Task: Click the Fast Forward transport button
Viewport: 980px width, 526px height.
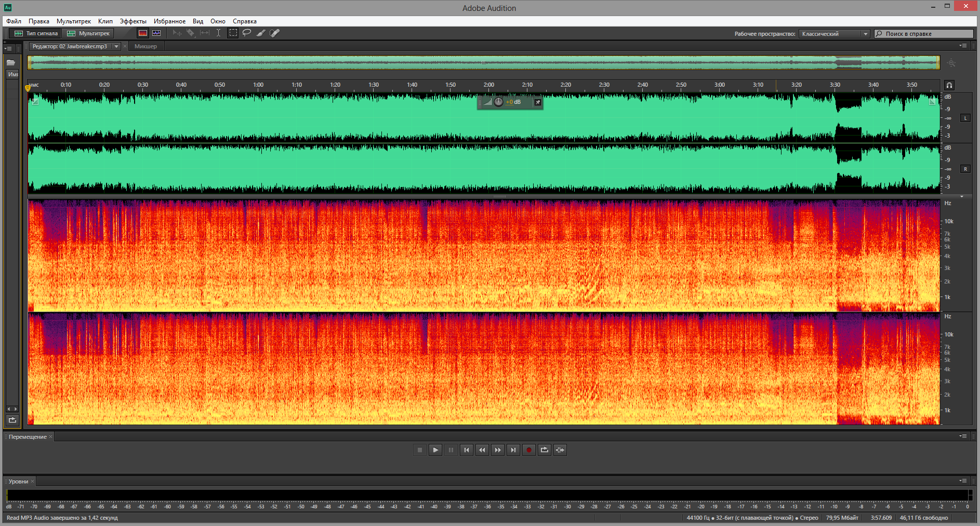Action: [498, 450]
